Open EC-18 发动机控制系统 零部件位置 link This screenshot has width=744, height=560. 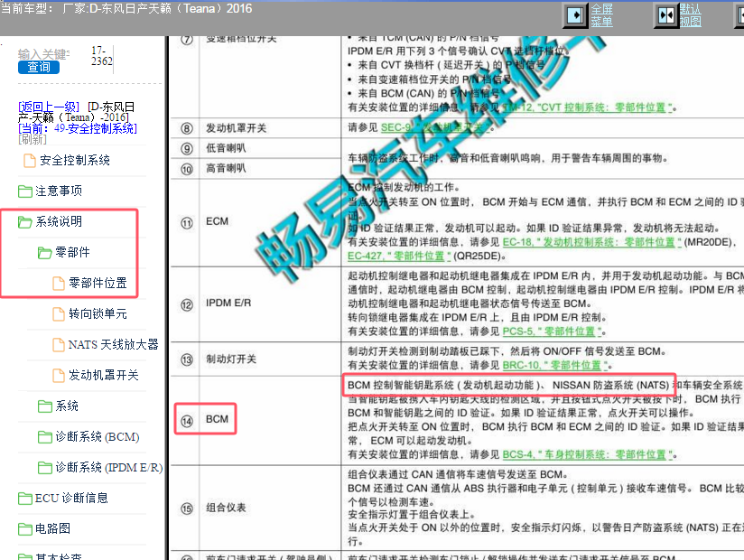point(591,242)
